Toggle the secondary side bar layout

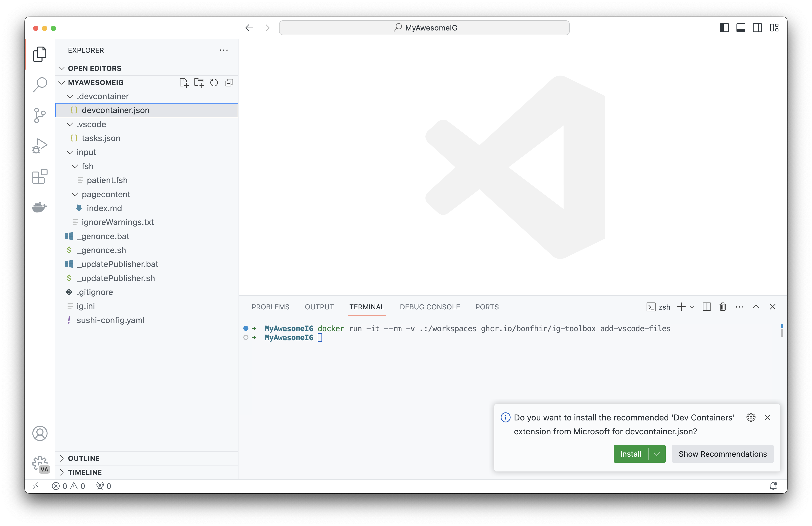point(757,28)
